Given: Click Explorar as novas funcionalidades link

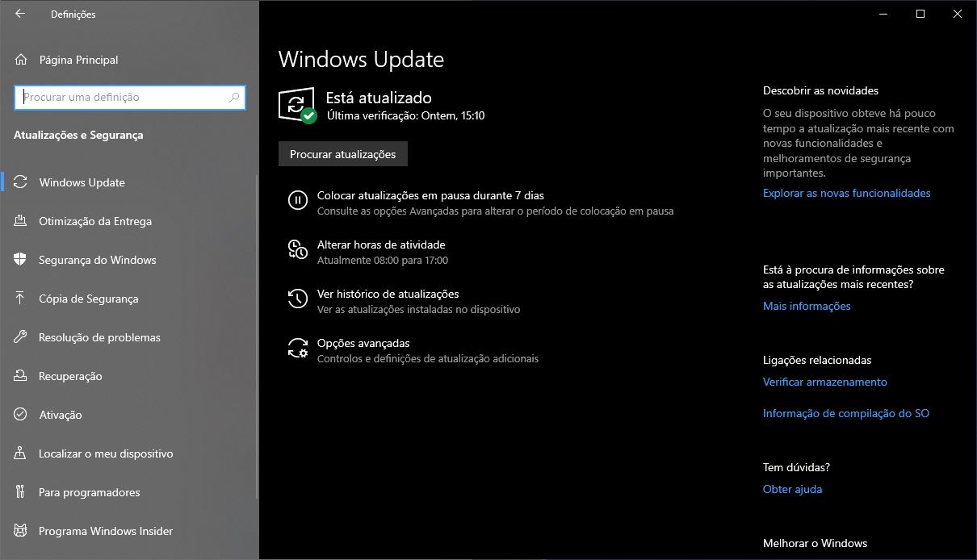Looking at the screenshot, I should [x=847, y=194].
